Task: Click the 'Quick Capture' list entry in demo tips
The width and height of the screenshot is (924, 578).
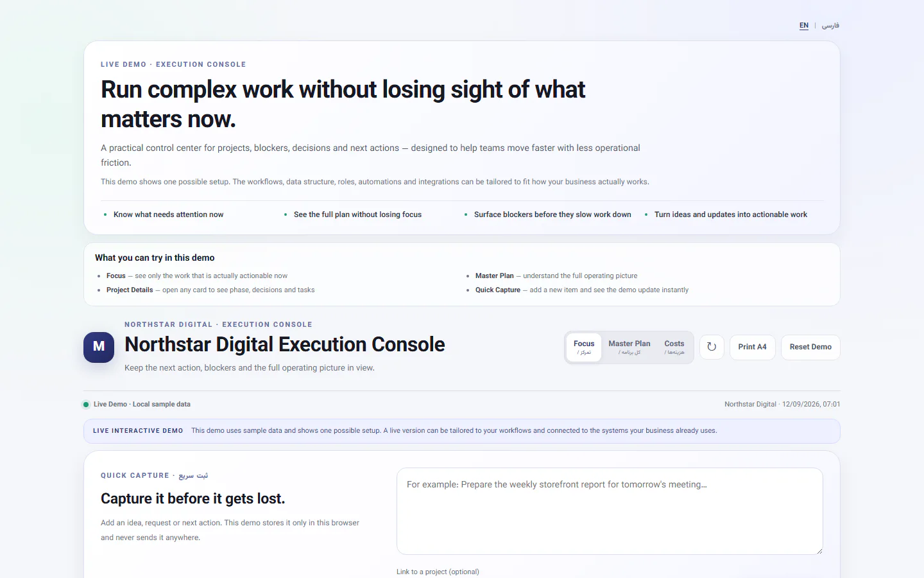Action: [x=582, y=290]
